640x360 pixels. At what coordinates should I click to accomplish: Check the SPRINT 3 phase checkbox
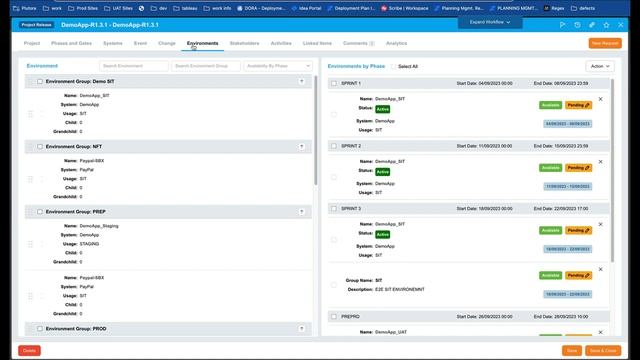(334, 209)
